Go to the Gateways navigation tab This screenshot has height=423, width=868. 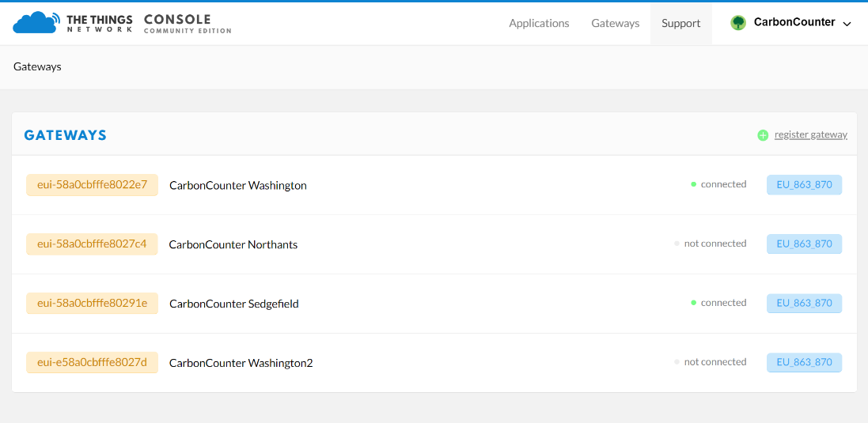tap(615, 23)
